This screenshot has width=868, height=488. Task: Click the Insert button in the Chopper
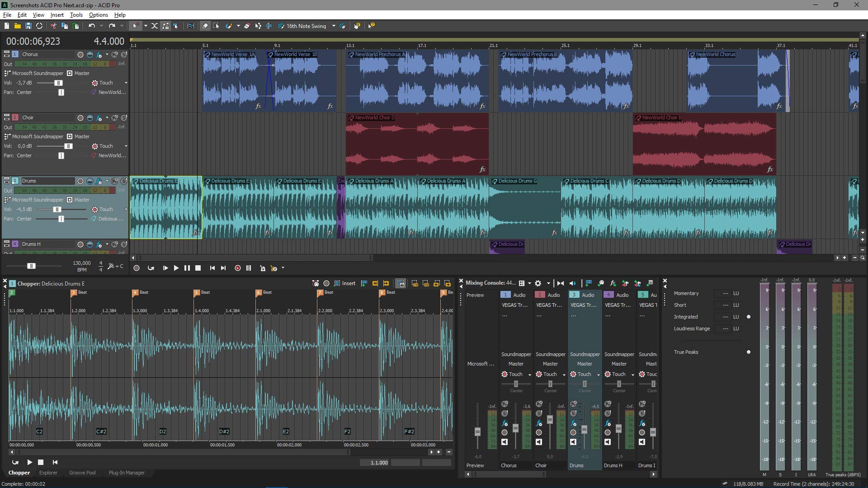click(x=348, y=283)
